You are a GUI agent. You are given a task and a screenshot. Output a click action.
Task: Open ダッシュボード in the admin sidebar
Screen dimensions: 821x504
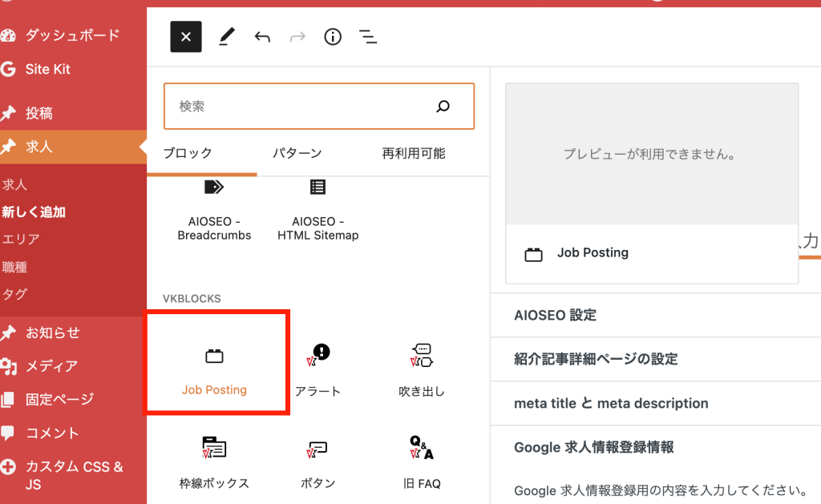[72, 35]
